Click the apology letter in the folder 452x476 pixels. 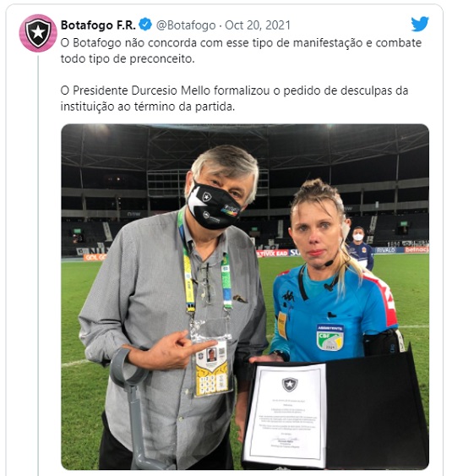point(285,414)
